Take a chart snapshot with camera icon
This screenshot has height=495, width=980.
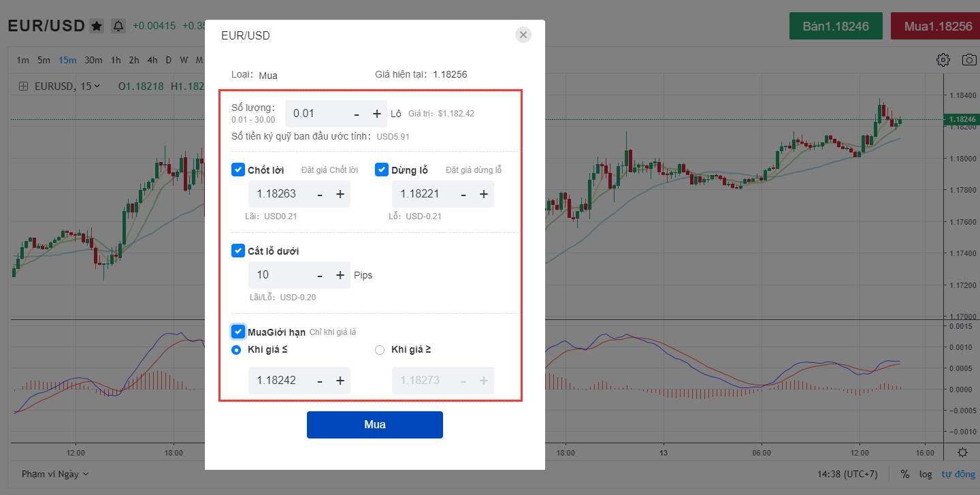pyautogui.click(x=968, y=60)
